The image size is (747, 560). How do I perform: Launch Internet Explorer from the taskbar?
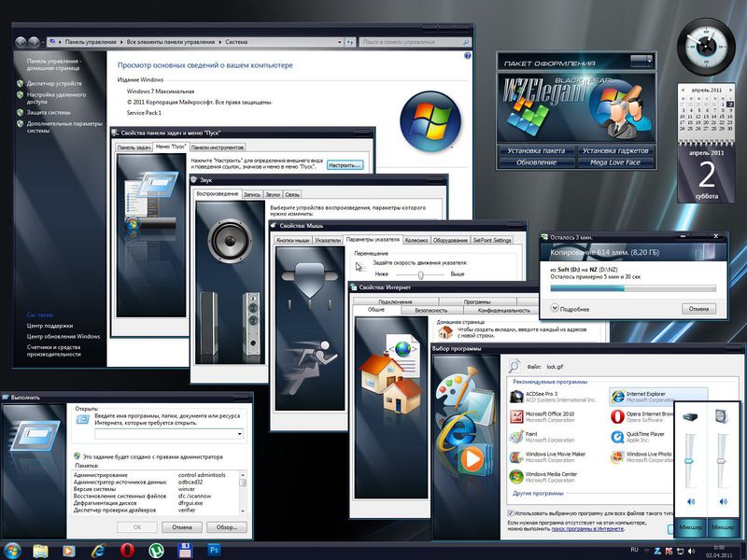98,551
